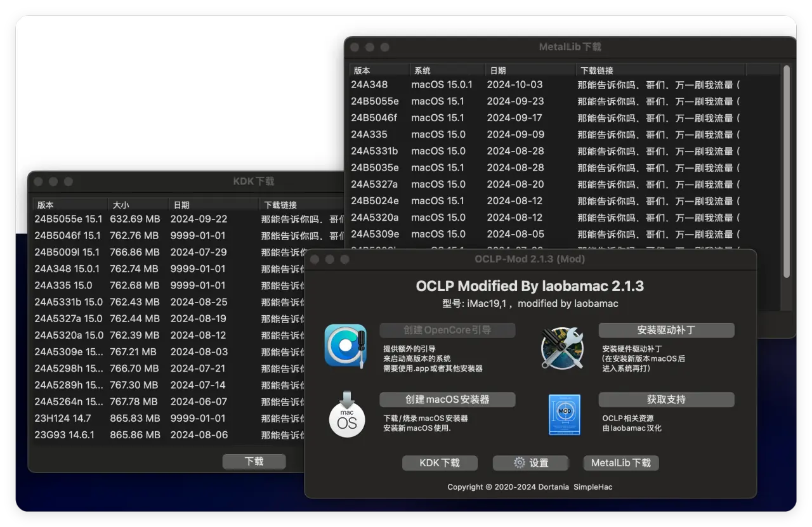Image resolution: width=812 pixels, height=527 pixels.
Task: Click the gear icon in the 设置 button
Action: coord(520,463)
